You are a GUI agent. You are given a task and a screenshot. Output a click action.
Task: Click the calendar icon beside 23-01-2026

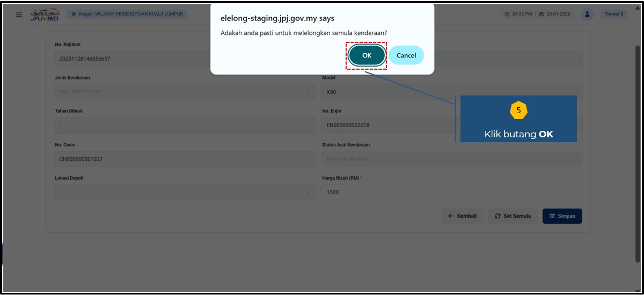[541, 14]
